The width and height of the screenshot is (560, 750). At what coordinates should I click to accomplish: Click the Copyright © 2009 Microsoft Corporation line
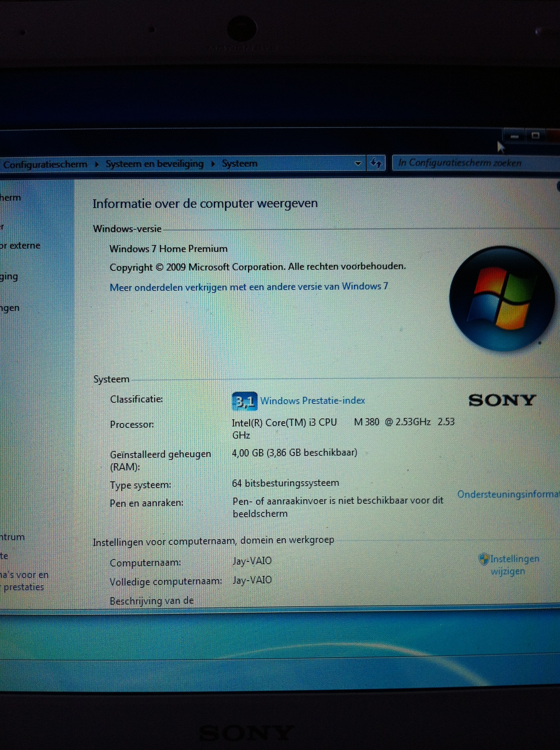pos(258,267)
